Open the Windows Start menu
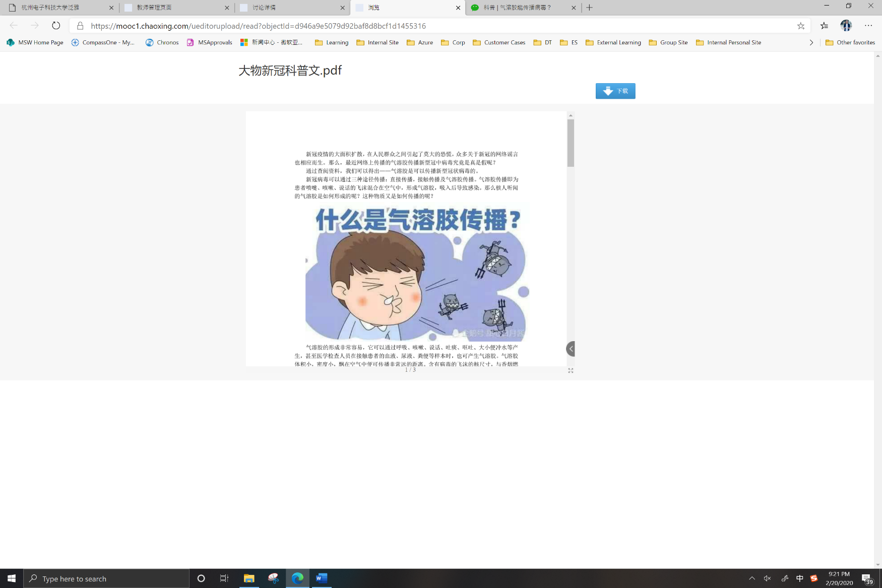 click(12, 578)
